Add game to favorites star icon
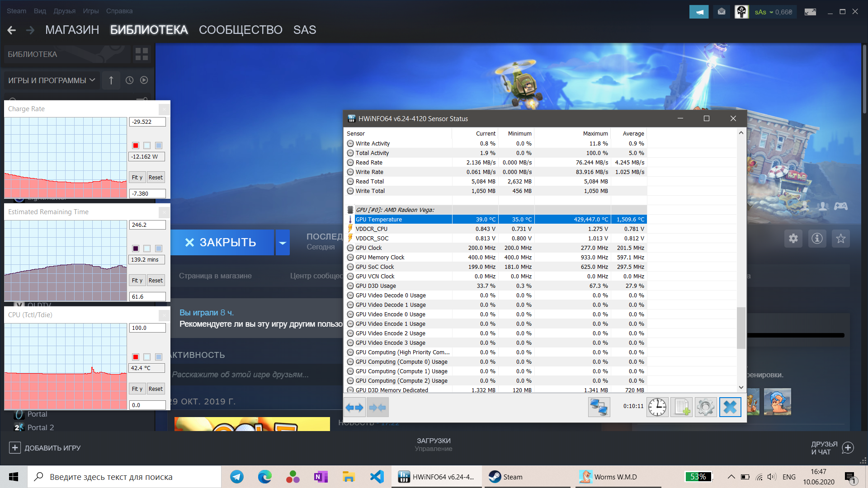 coord(840,239)
